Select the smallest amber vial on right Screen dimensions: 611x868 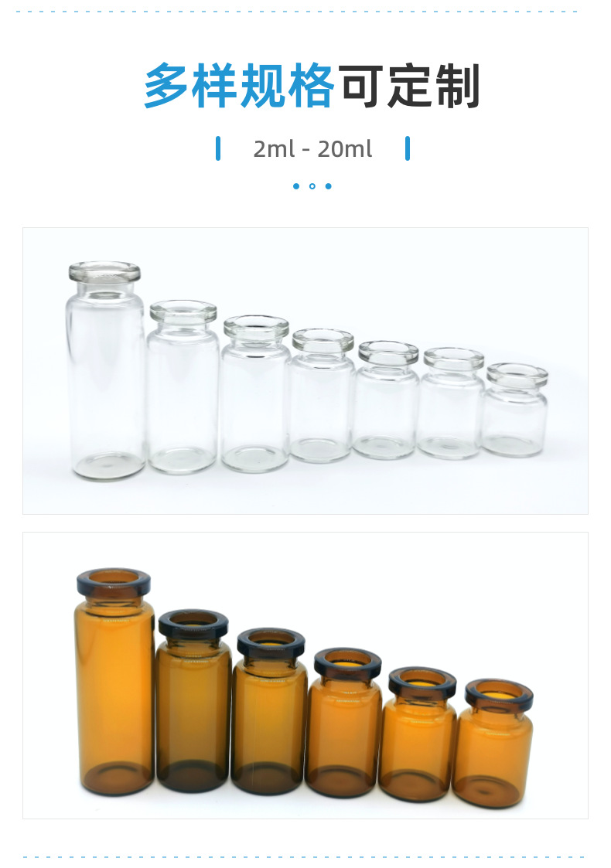pyautogui.click(x=494, y=743)
